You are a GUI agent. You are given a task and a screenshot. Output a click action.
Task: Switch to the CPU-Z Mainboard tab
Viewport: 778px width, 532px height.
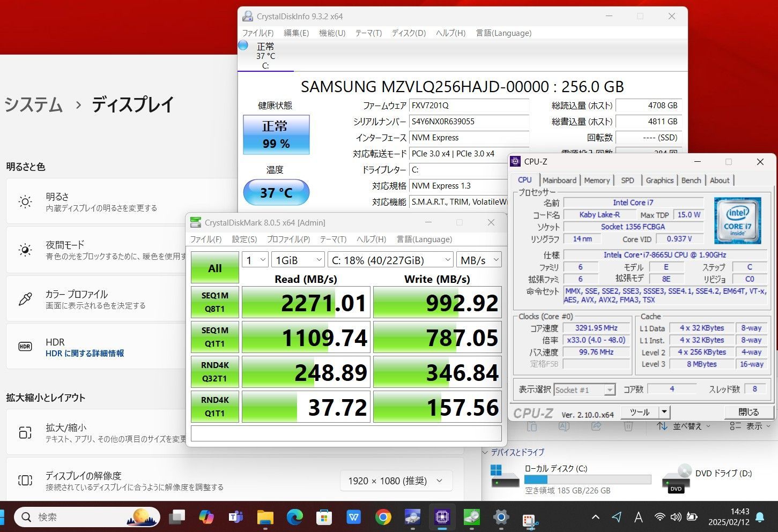tap(559, 181)
